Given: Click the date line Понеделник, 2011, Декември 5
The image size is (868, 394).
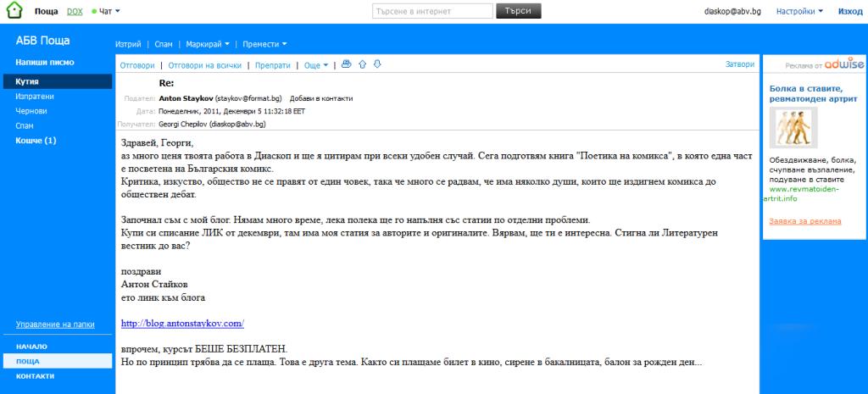Looking at the screenshot, I should [x=232, y=111].
